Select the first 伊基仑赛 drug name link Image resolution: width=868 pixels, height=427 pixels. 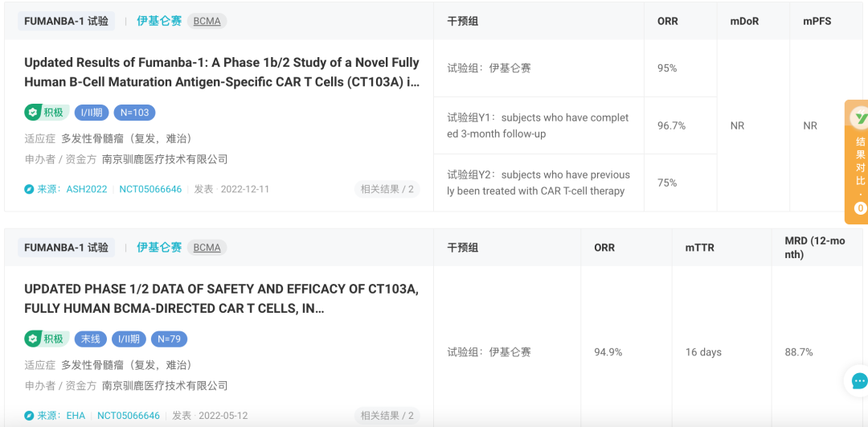pyautogui.click(x=159, y=21)
